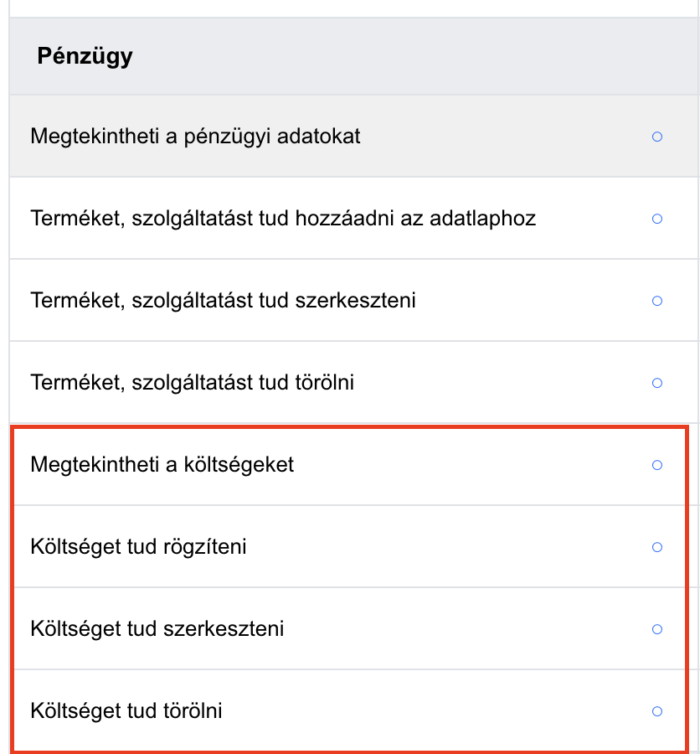The image size is (700, 754).
Task: Click empty space right of Pénzügy title
Action: point(414,56)
